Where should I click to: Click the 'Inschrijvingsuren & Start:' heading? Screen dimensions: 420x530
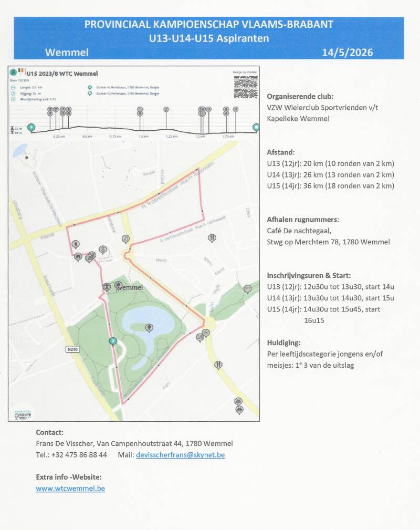pos(309,275)
